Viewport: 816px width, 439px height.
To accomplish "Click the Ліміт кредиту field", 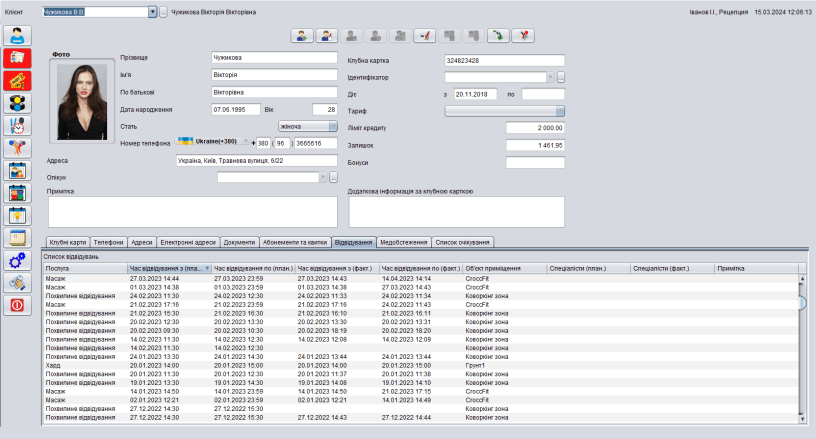I will point(535,128).
